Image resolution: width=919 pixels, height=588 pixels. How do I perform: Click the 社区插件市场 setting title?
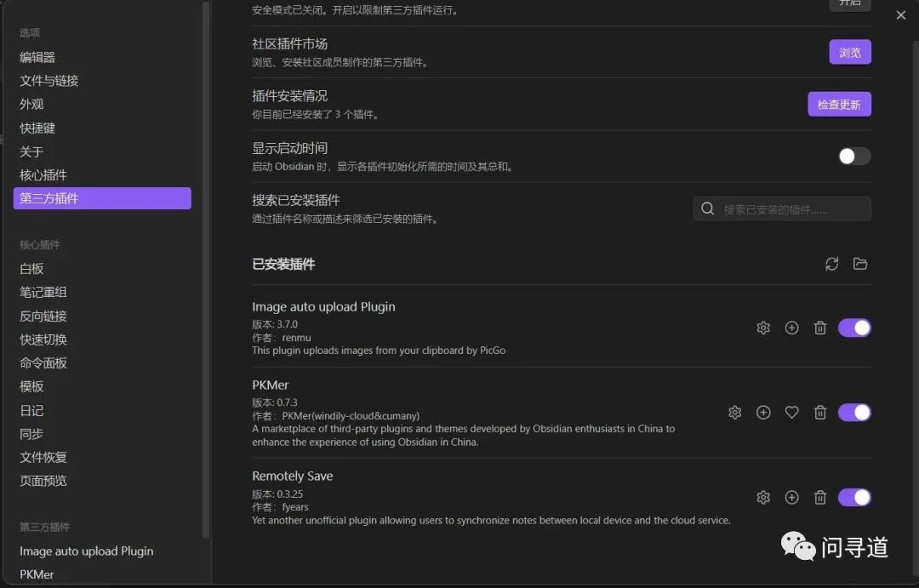click(x=289, y=44)
